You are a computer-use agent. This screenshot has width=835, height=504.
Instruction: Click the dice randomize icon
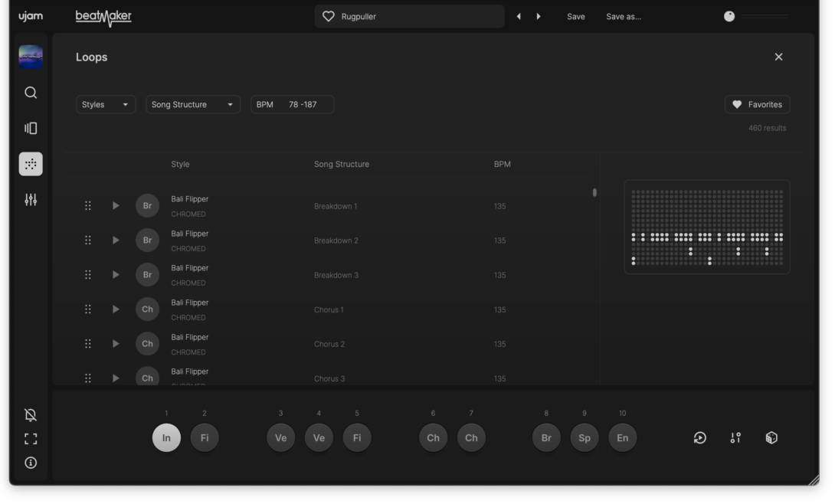(x=771, y=437)
